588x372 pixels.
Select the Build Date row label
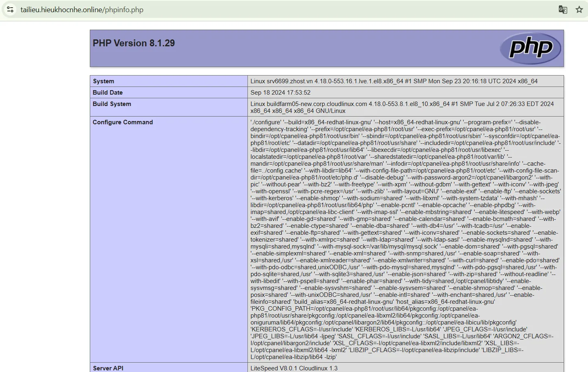pyautogui.click(x=108, y=93)
